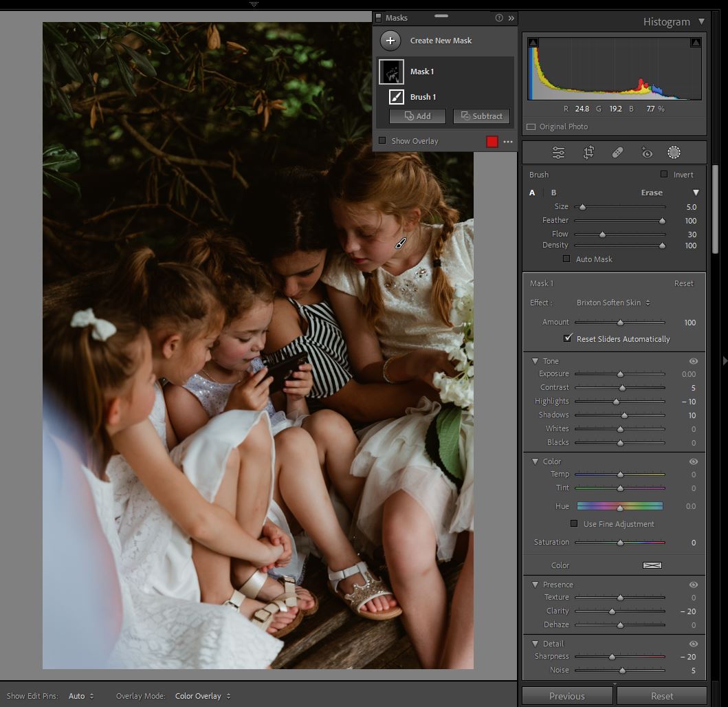728x707 pixels.
Task: Collapse the Histogram panel triangle
Action: [x=701, y=21]
